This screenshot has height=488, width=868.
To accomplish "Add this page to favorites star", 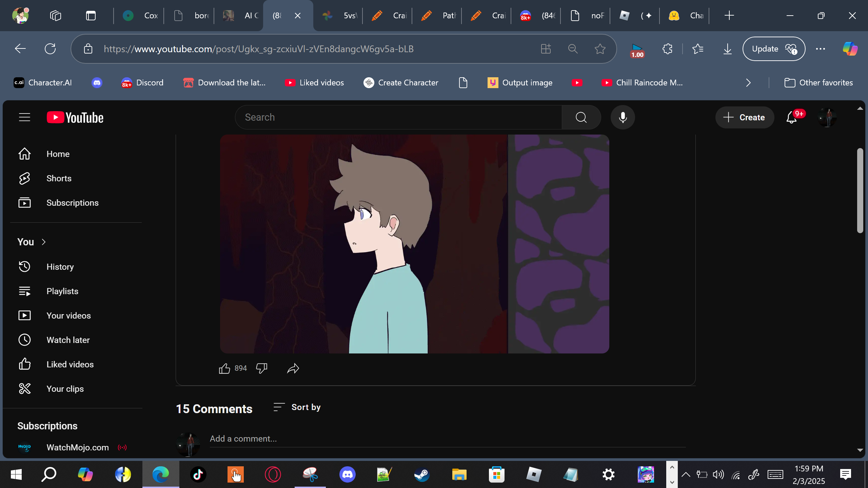I will pos(600,49).
